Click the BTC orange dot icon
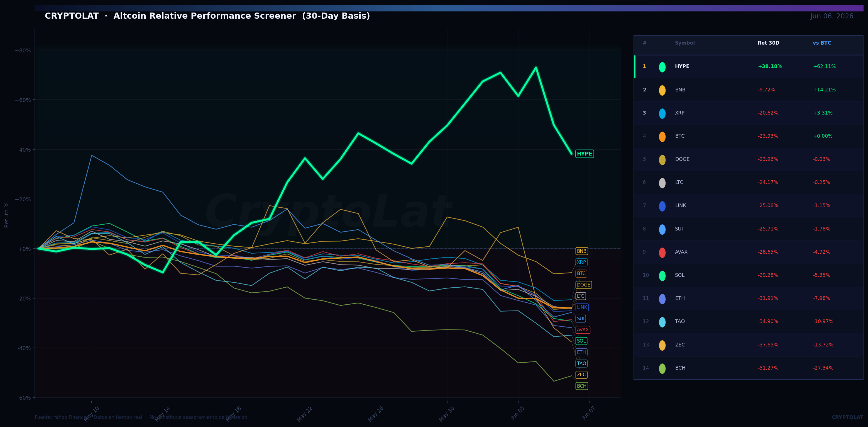The height and width of the screenshot is (427, 868). pos(662,137)
